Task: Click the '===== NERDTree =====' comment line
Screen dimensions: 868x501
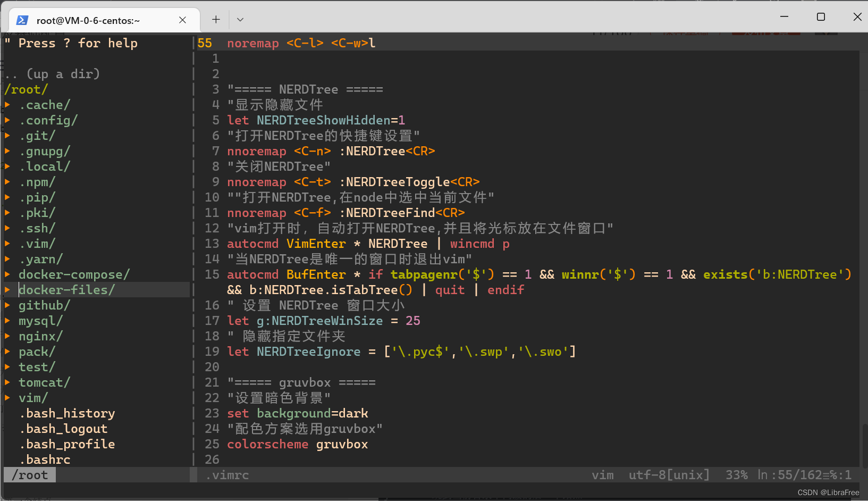Action: (305, 89)
